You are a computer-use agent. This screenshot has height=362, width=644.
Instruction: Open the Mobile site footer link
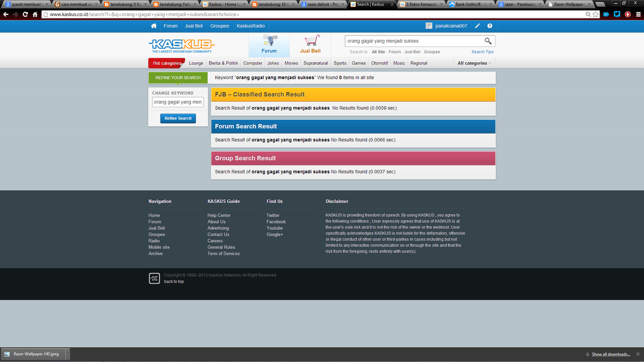coord(159,247)
